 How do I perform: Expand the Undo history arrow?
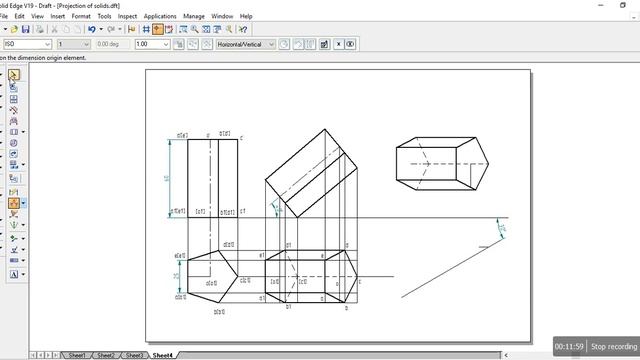click(101, 29)
